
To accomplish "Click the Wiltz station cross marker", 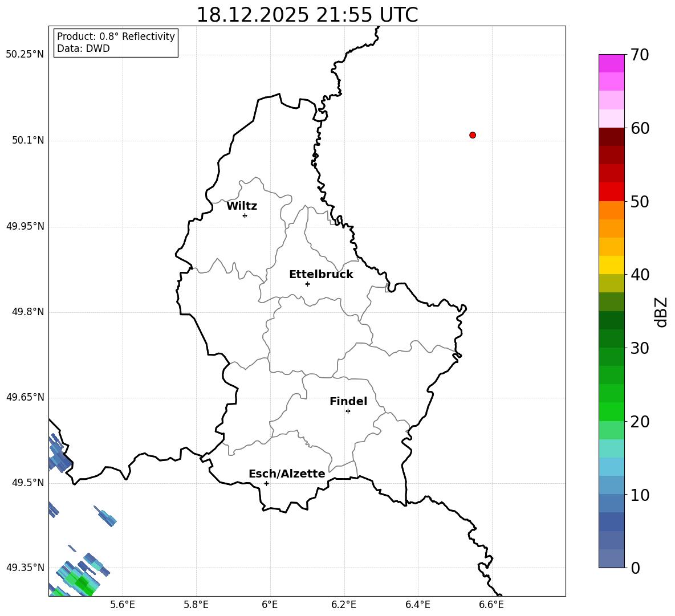I will coord(245,215).
